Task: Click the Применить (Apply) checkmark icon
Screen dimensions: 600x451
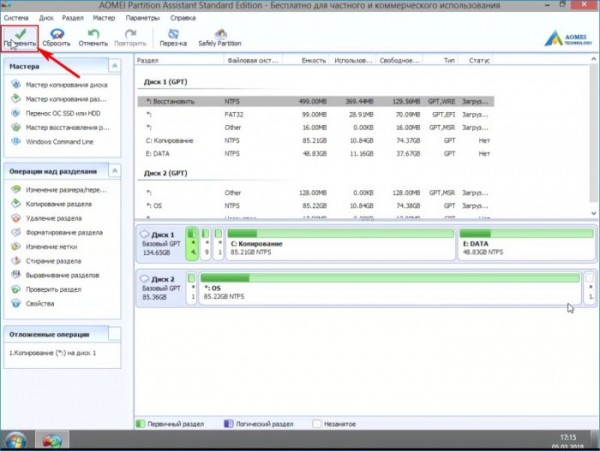Action: tap(21, 34)
